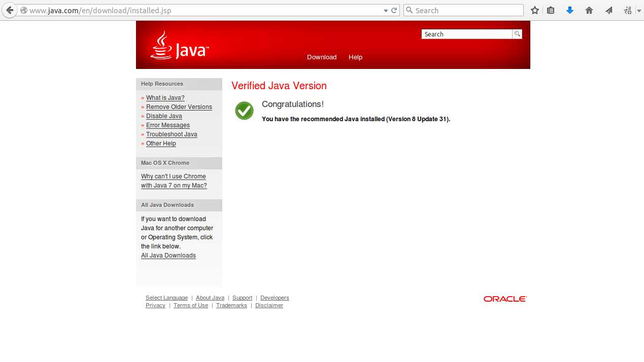Click the 'All Java Downloads' sidebar header
644x362 pixels.
click(179, 205)
